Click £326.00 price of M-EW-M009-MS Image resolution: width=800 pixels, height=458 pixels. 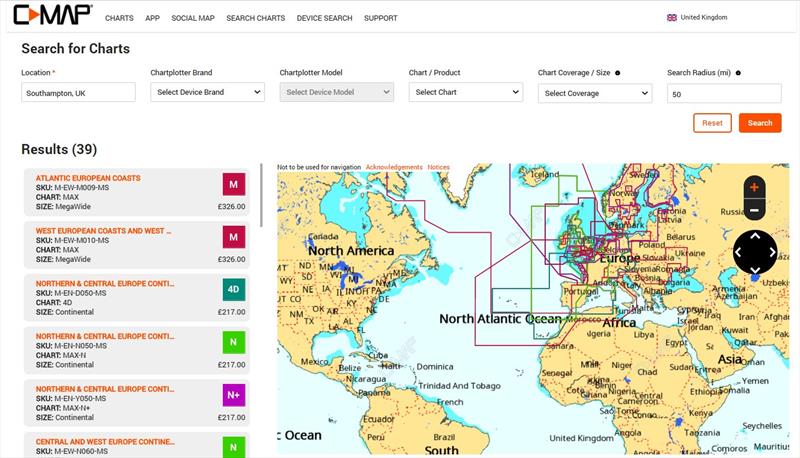232,207
